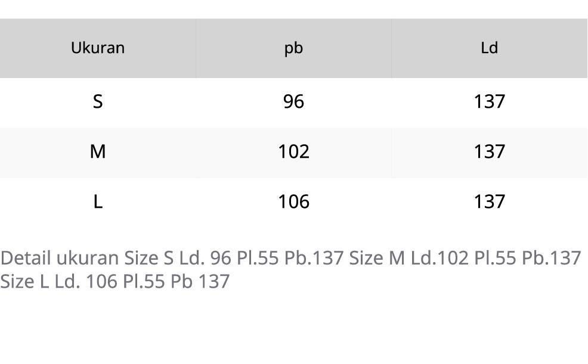
Task: Click "Ld. 106" in the description text
Action: coord(86,281)
